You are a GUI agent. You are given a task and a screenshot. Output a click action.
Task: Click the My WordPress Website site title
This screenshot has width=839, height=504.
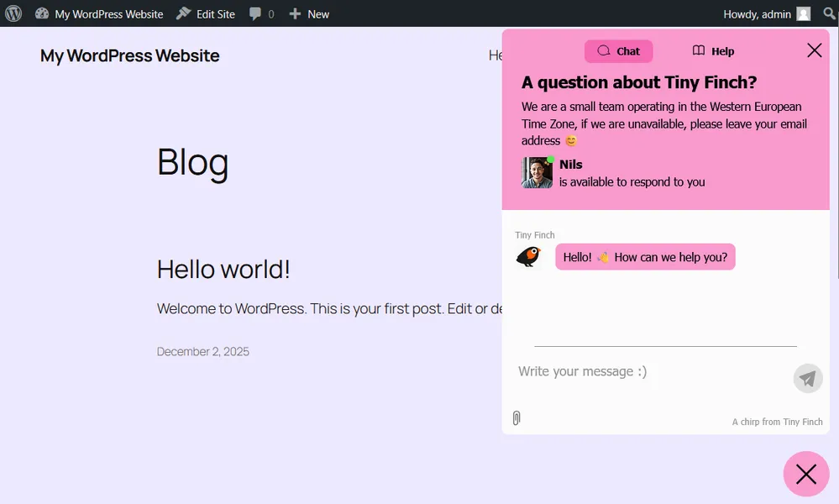tap(130, 55)
